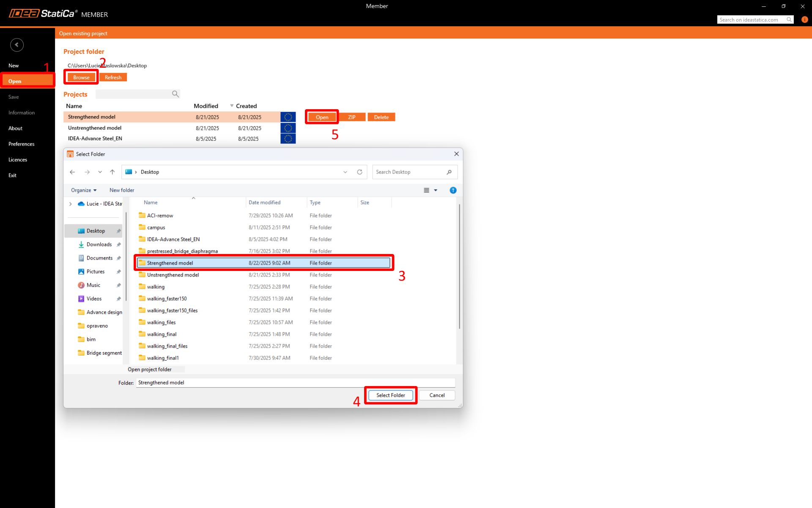Viewport: 812px width, 508px height.
Task: Click the dialog refresh icon
Action: click(359, 172)
